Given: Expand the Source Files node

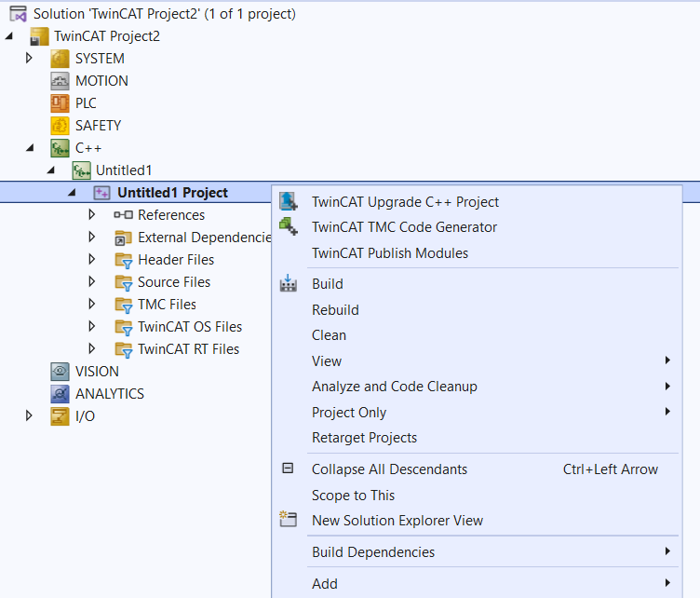Looking at the screenshot, I should point(92,281).
